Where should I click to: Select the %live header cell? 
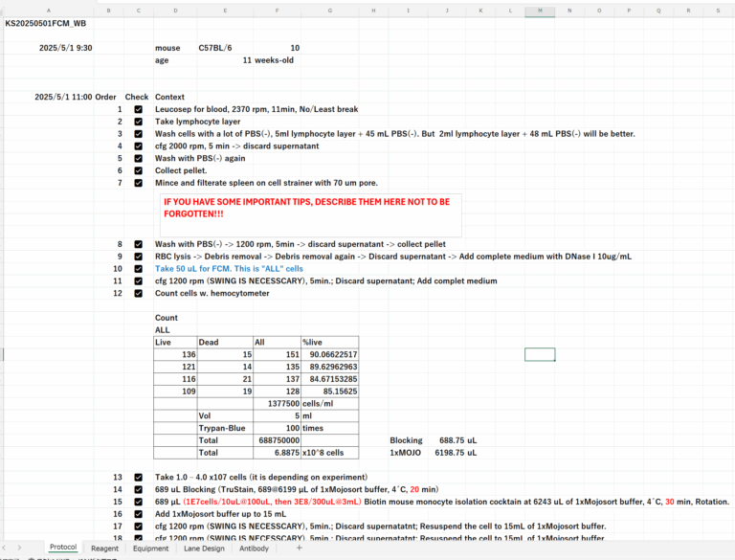[329, 343]
